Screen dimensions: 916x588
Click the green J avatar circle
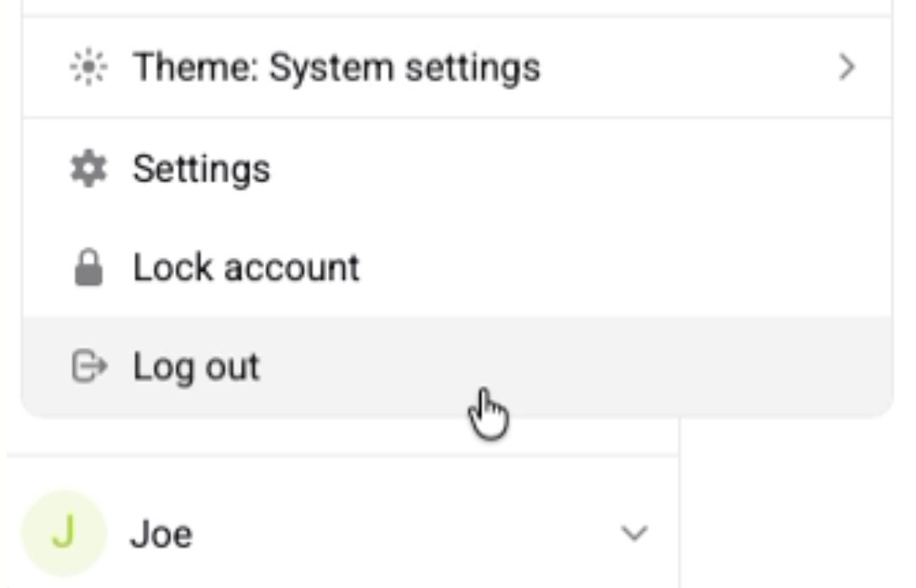tap(64, 533)
